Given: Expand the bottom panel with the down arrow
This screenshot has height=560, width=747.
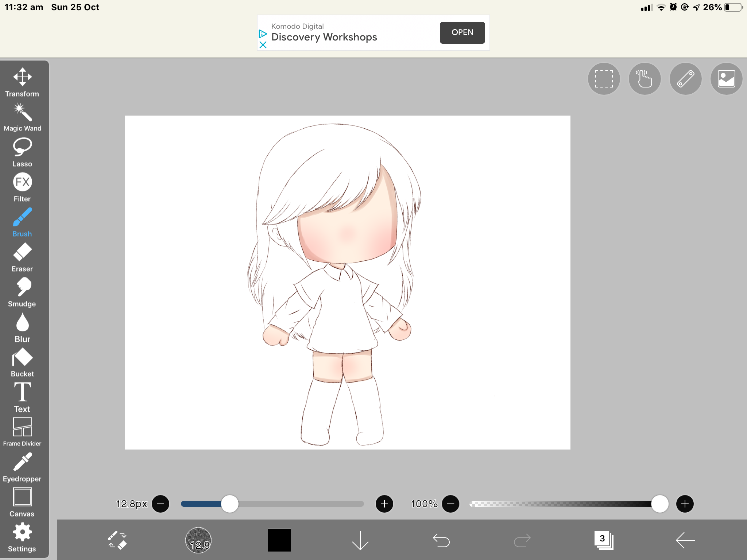Looking at the screenshot, I should 360,540.
